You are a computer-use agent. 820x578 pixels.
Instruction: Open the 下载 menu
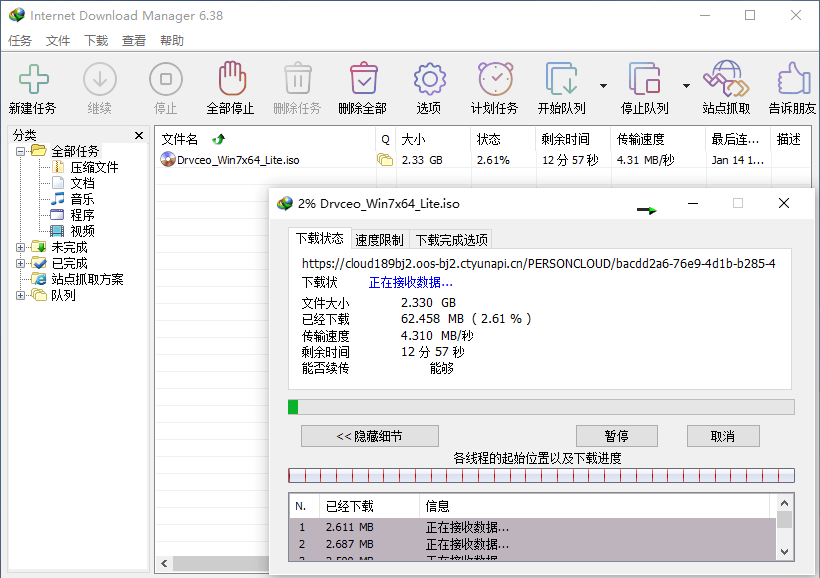click(x=96, y=40)
